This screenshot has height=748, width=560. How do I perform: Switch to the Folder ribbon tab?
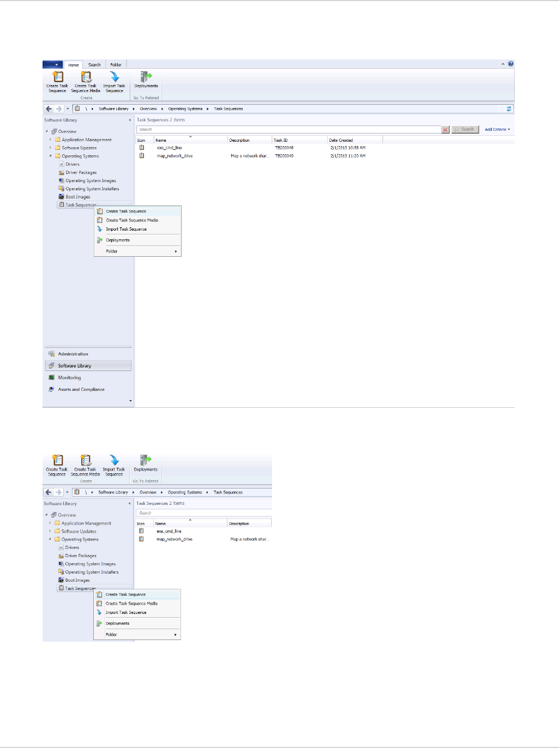click(x=116, y=64)
